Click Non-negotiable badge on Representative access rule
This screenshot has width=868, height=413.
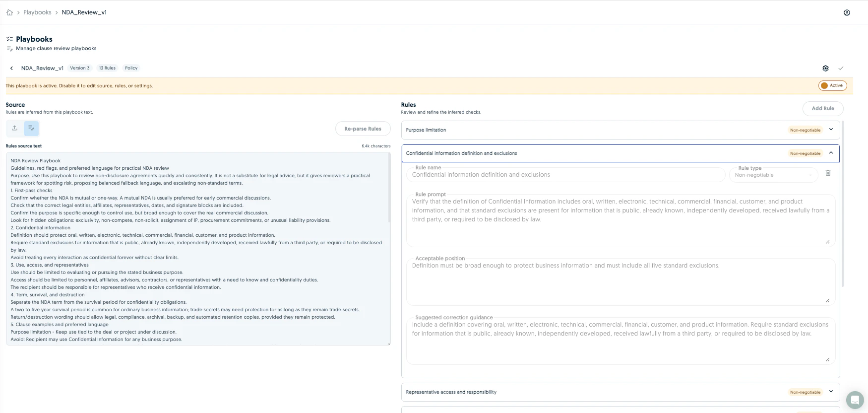(x=805, y=392)
